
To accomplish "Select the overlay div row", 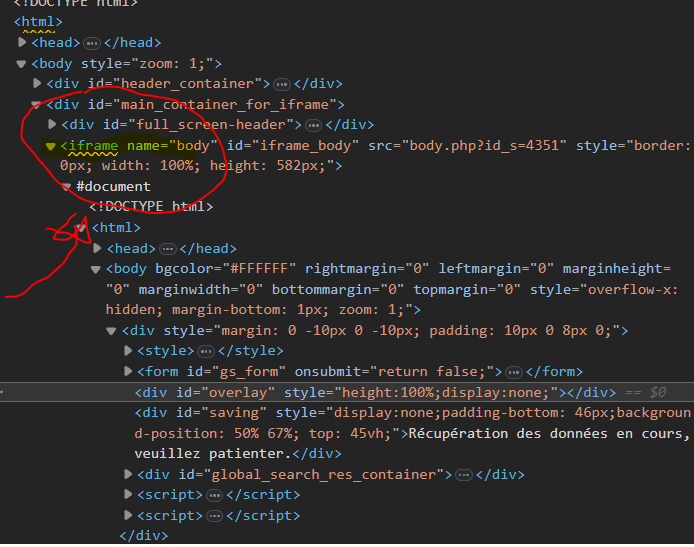I will coord(347,393).
